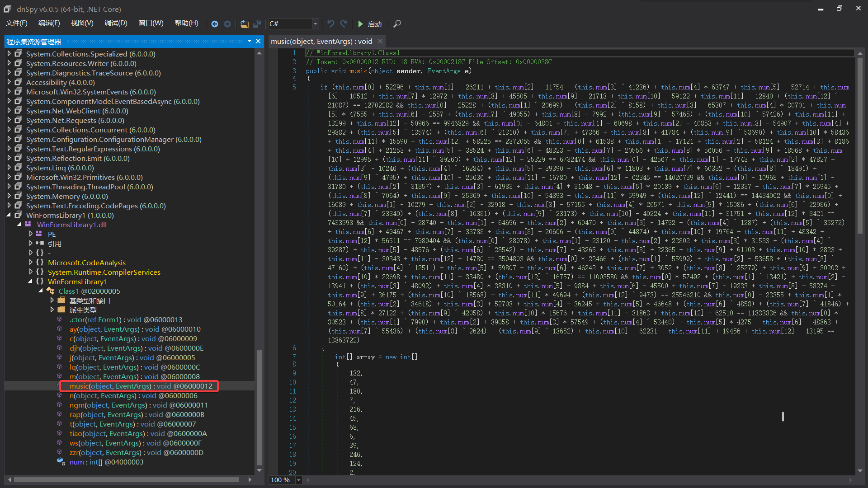Click the search magnifier icon
The height and width of the screenshot is (488, 868).
(397, 24)
